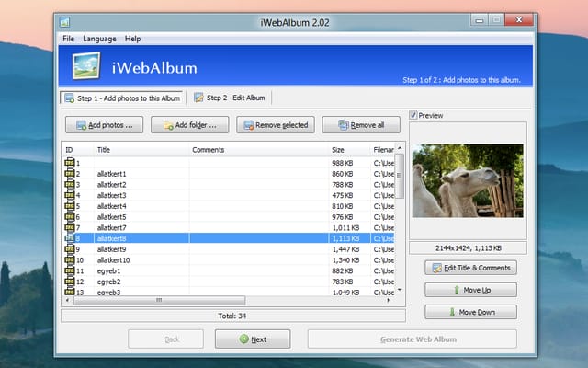Open the Language menu

(x=99, y=39)
